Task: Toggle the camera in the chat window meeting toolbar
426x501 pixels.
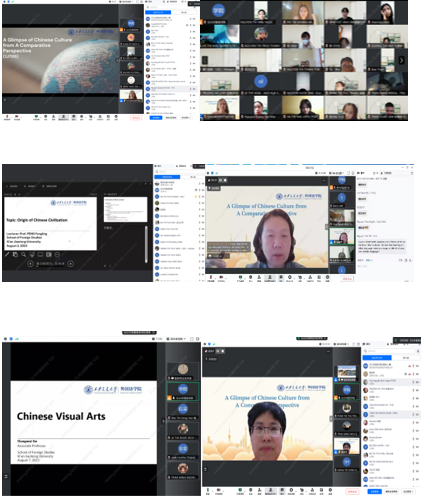Action: tap(221, 278)
